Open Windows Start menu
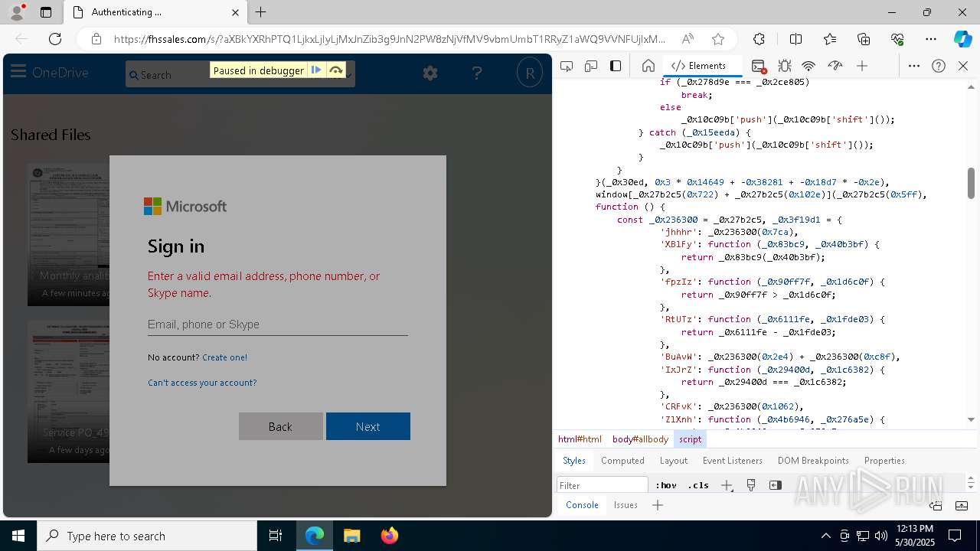 [x=18, y=536]
